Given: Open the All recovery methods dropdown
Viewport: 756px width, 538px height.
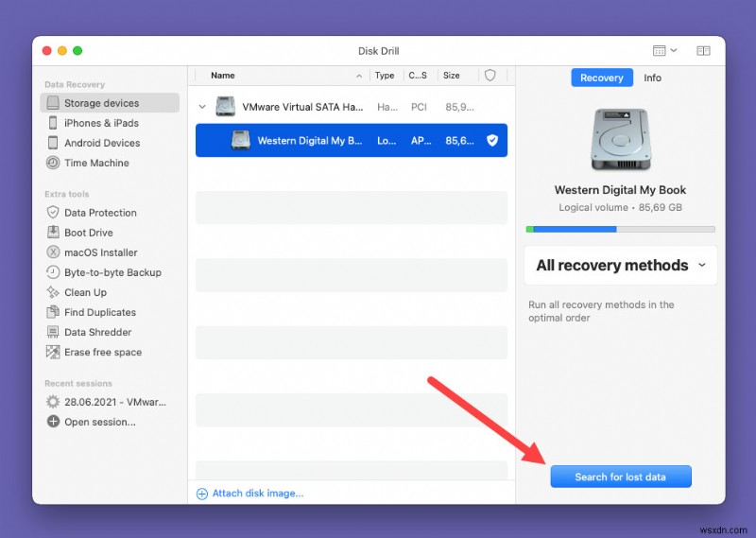Looking at the screenshot, I should coord(620,266).
